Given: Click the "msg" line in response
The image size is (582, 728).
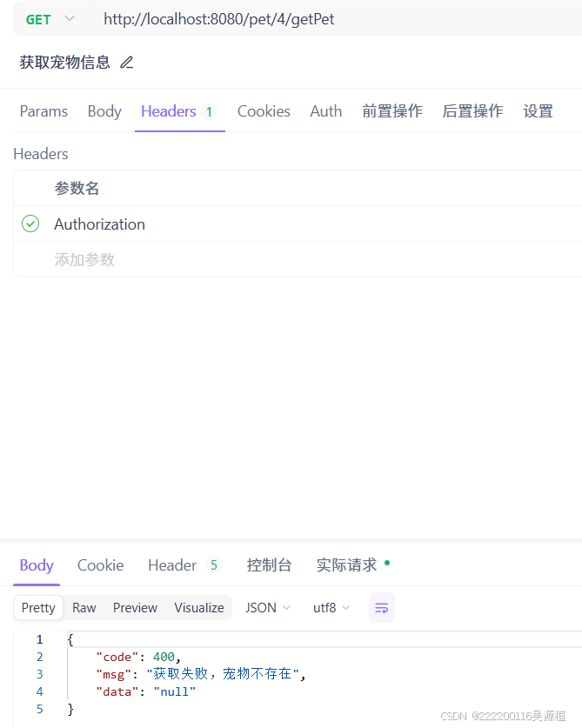Looking at the screenshot, I should point(201,674).
